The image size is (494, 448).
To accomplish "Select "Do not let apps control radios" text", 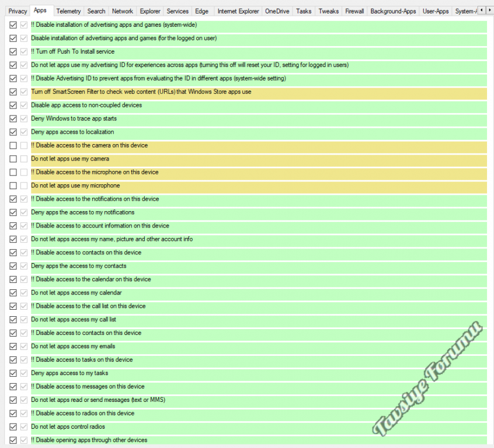I will [68, 426].
